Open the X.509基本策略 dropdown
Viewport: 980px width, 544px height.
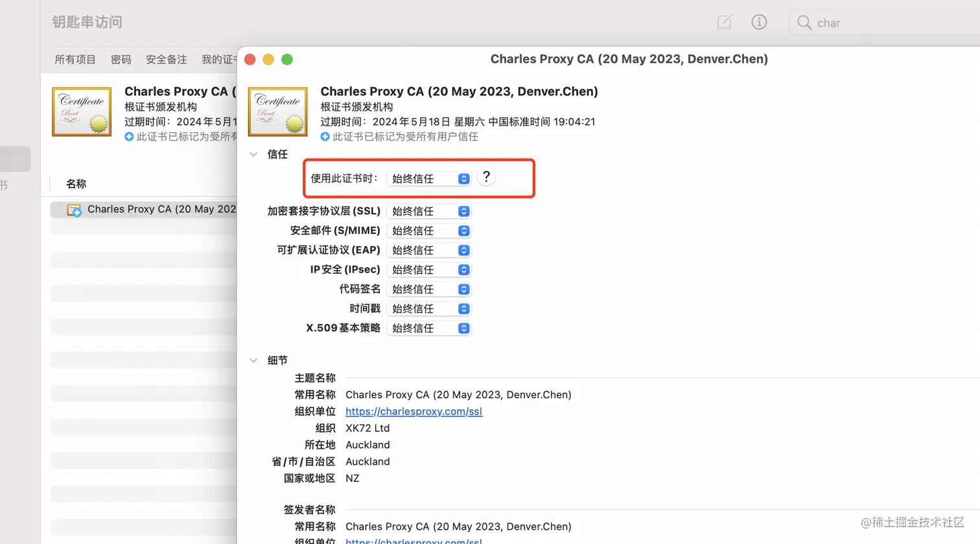pyautogui.click(x=429, y=328)
